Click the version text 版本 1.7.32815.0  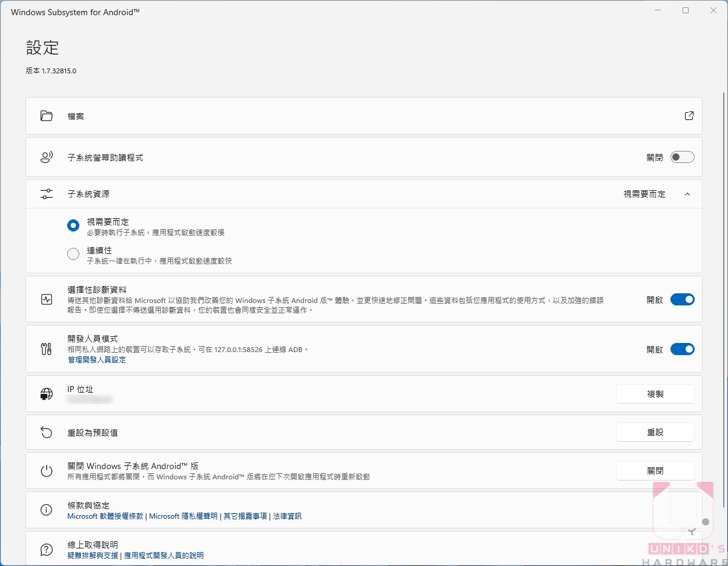51,71
